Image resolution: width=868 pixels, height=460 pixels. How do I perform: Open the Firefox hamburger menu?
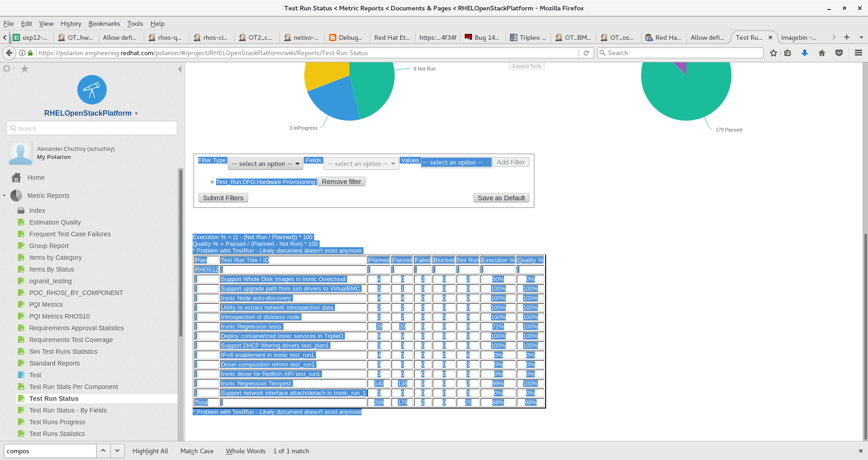(x=859, y=53)
